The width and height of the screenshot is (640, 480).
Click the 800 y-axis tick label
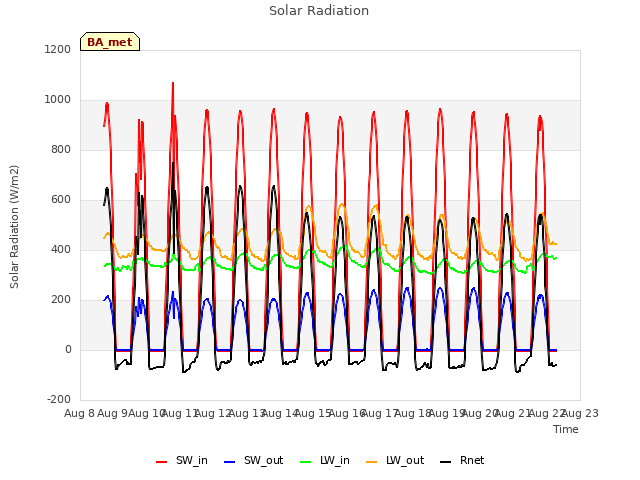click(x=61, y=149)
